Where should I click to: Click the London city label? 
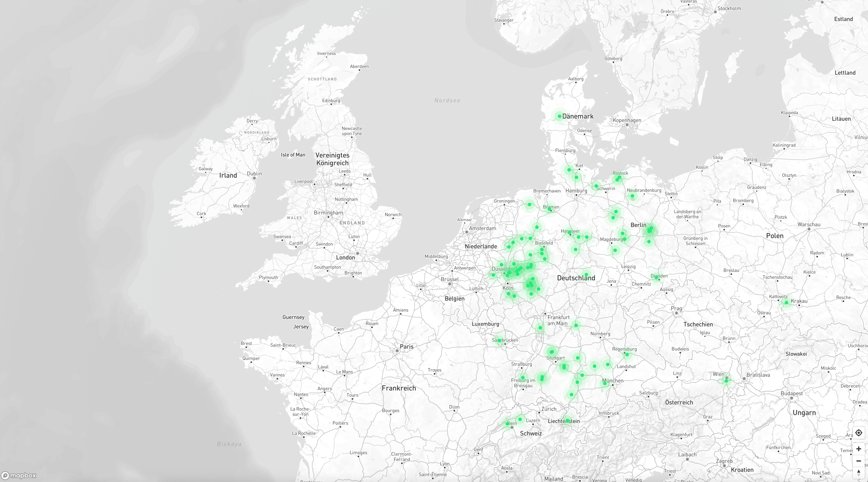[345, 258]
